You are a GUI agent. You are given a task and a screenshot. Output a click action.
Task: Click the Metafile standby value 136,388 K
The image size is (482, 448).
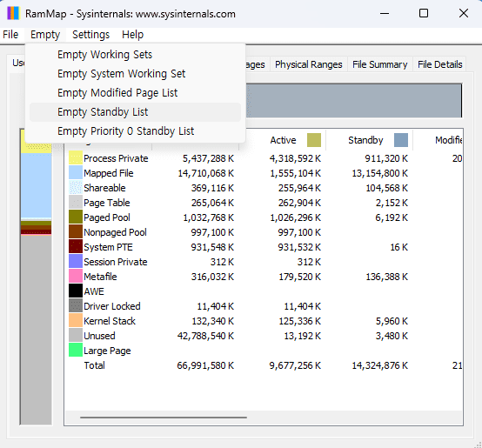(386, 277)
